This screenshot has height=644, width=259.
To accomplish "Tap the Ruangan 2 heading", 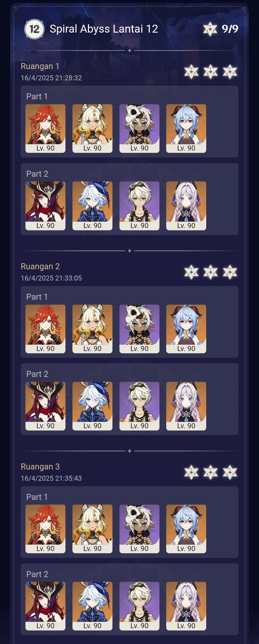I will pos(40,266).
